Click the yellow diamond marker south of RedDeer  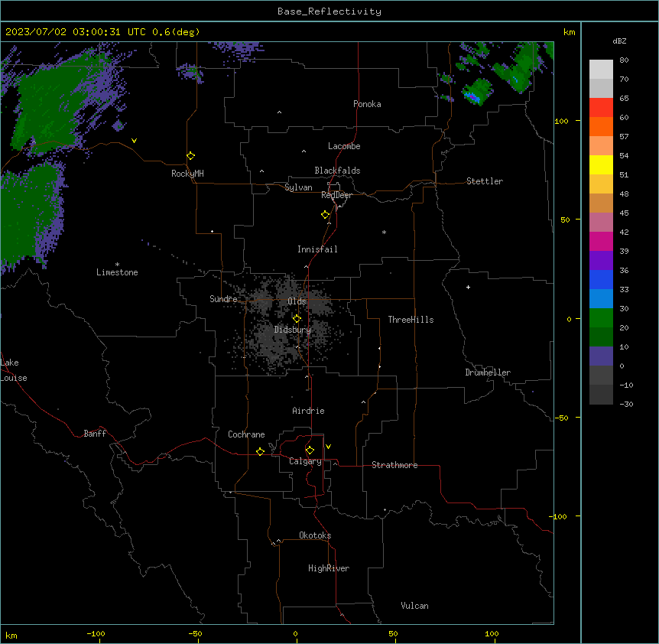(x=326, y=215)
